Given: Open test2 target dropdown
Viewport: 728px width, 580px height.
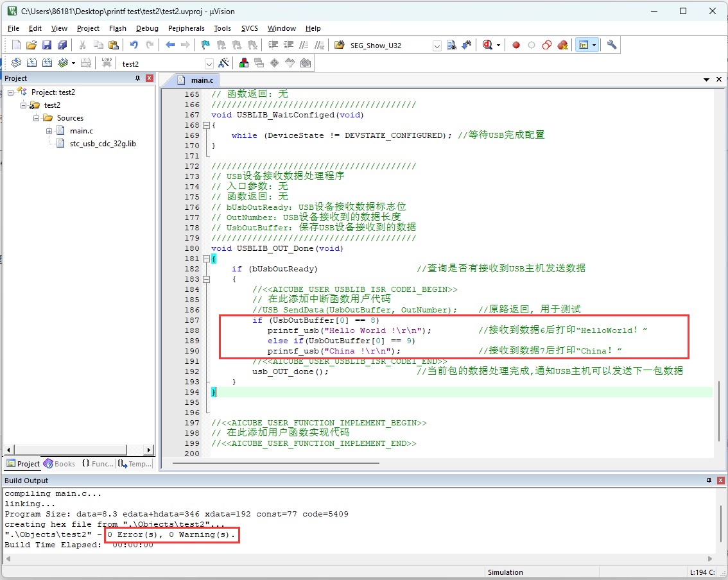Looking at the screenshot, I should click(209, 64).
